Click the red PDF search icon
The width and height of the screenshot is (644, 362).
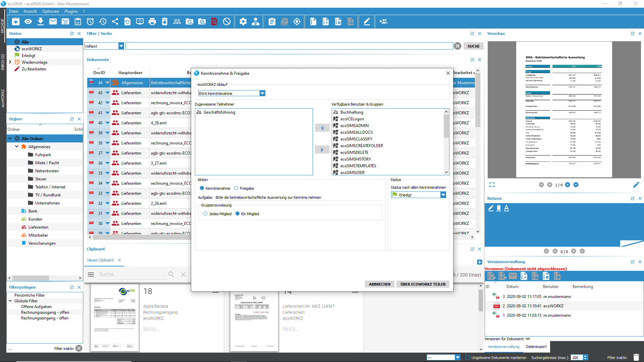pyautogui.click(x=214, y=22)
